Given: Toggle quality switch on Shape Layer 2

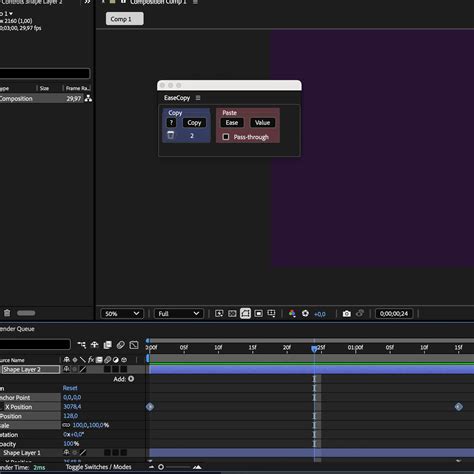Looking at the screenshot, I should pyautogui.click(x=83, y=369).
